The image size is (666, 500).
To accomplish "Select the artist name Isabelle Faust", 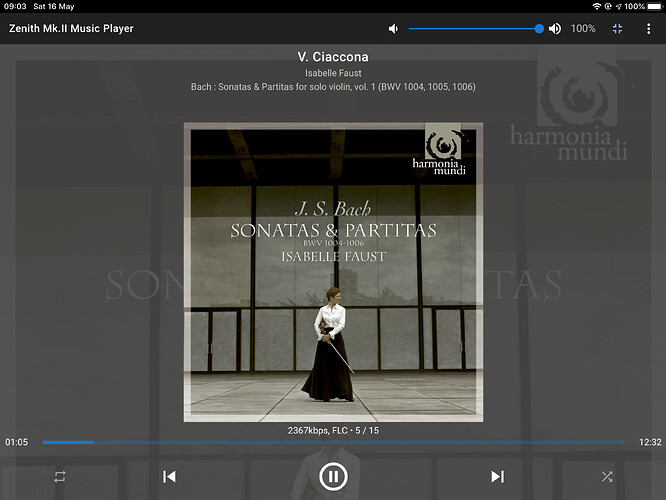I will [333, 73].
